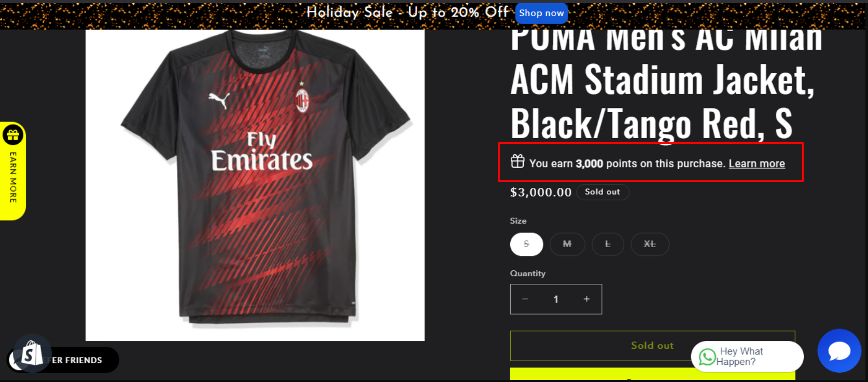Image resolution: width=868 pixels, height=382 pixels.
Task: Open the gift icon on yellow side tab
Action: [13, 135]
